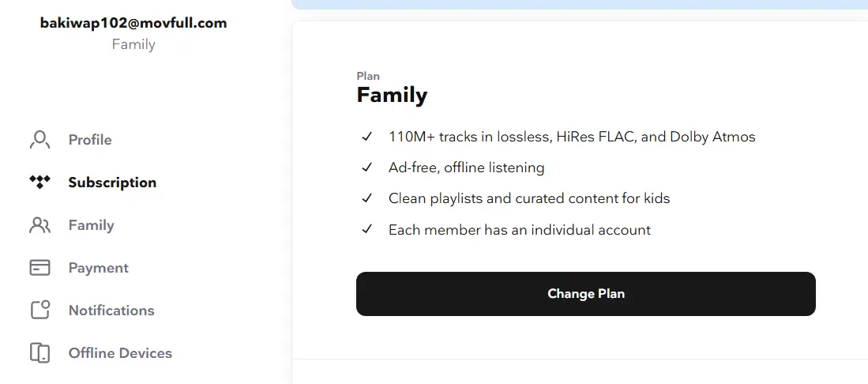Open the Payment settings label
Screen dimensions: 868x384
(99, 268)
